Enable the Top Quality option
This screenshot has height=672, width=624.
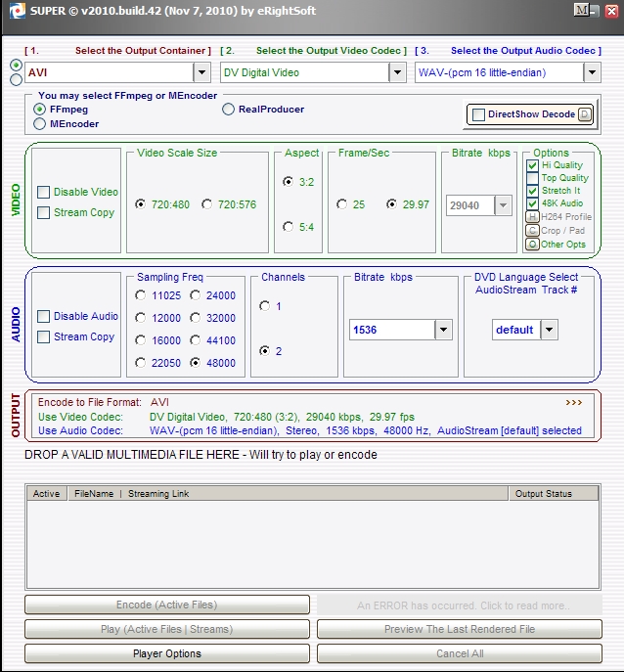(532, 178)
